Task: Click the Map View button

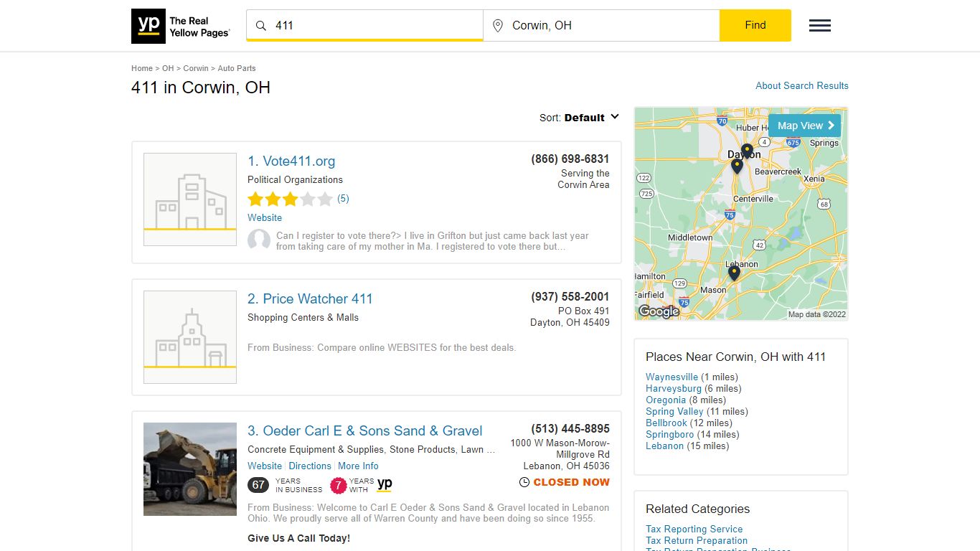Action: coord(804,126)
